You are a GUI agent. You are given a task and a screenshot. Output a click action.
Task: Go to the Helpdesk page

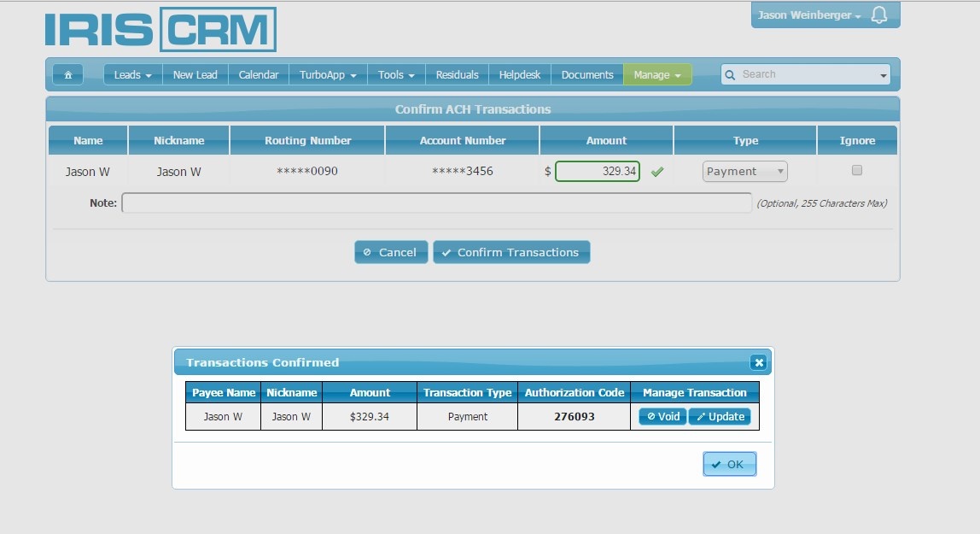[520, 75]
